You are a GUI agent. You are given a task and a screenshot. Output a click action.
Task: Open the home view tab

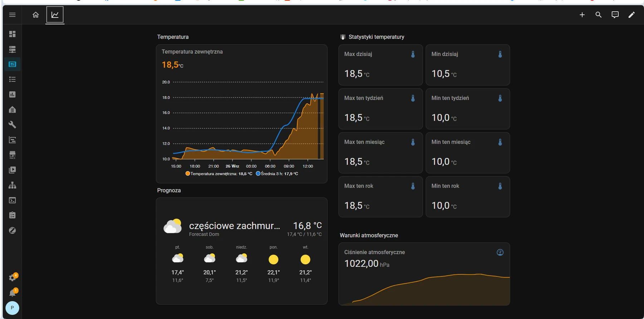pyautogui.click(x=35, y=15)
